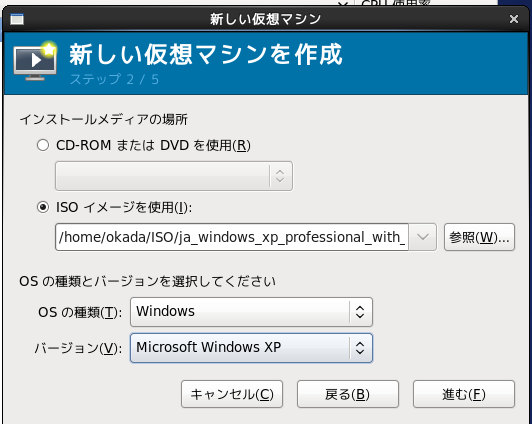Click window menu icon in title bar
The width and height of the screenshot is (532, 424).
pyautogui.click(x=17, y=19)
